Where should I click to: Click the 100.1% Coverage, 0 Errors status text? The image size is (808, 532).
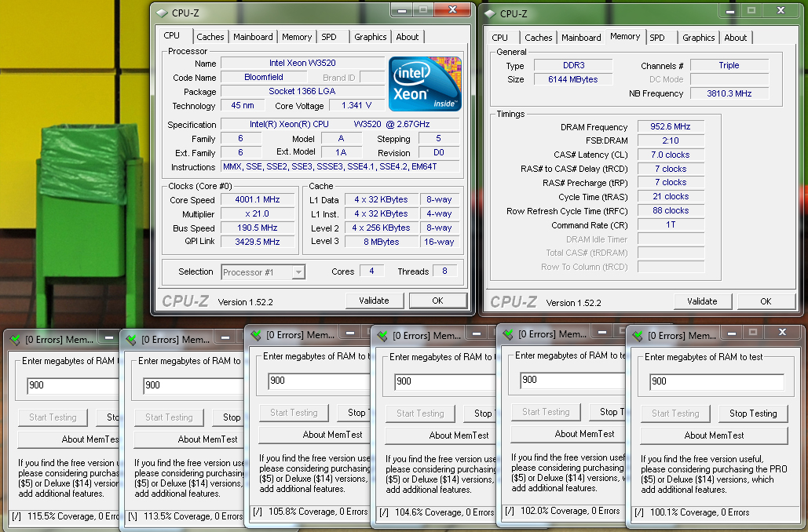[700, 512]
